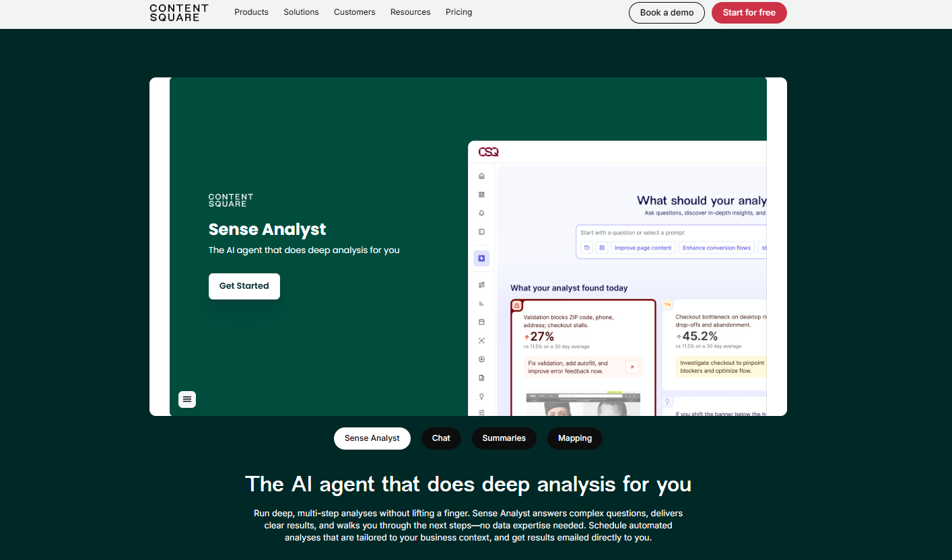This screenshot has height=560, width=952.
Task: Open the bar chart icon in the CSQ sidebar
Action: (x=481, y=304)
